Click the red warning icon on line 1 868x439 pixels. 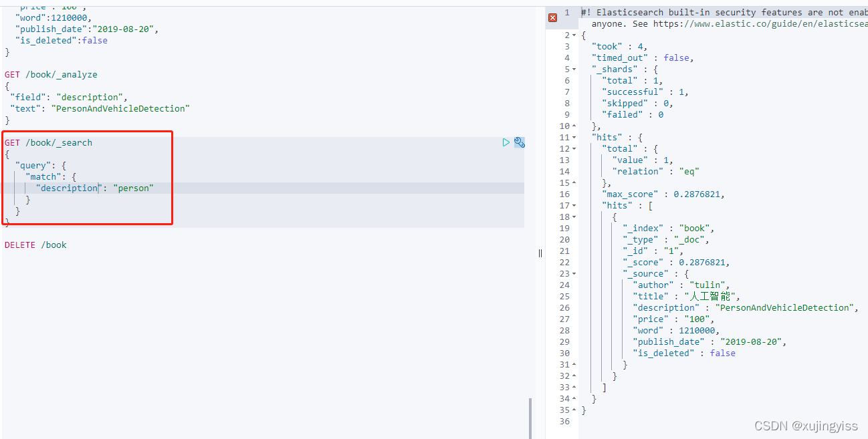pos(552,17)
